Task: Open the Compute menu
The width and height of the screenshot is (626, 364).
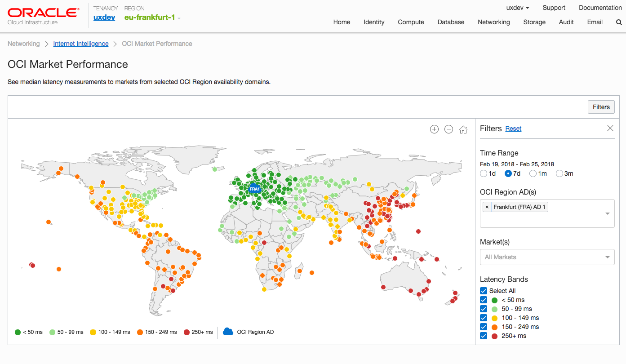Action: click(411, 22)
